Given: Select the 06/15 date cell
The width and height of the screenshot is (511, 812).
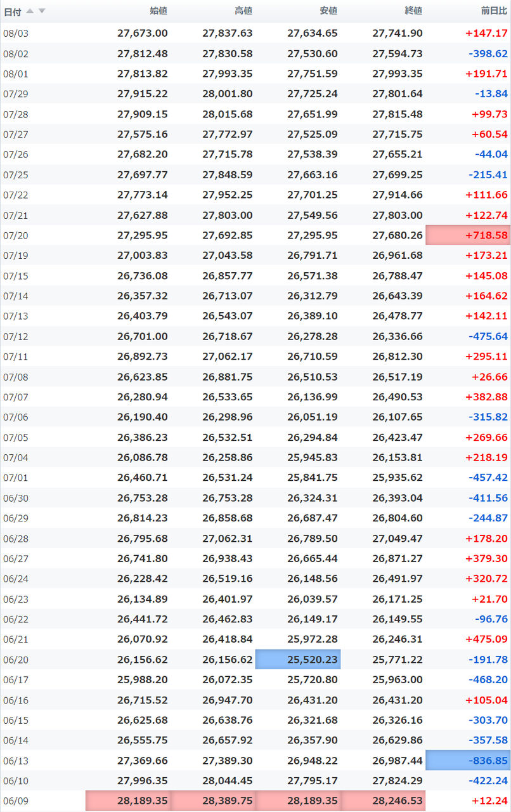Looking at the screenshot, I should point(16,722).
